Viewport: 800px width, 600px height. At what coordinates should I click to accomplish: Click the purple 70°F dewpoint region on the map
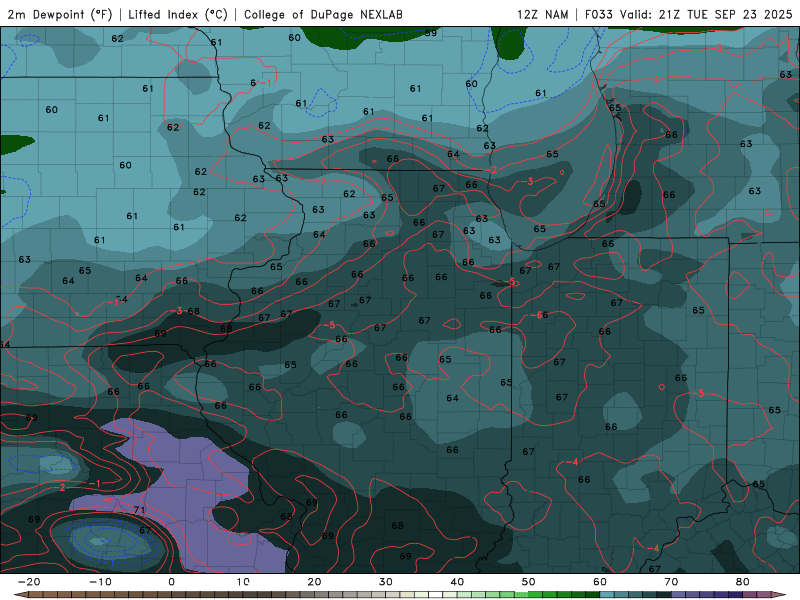(x=196, y=490)
